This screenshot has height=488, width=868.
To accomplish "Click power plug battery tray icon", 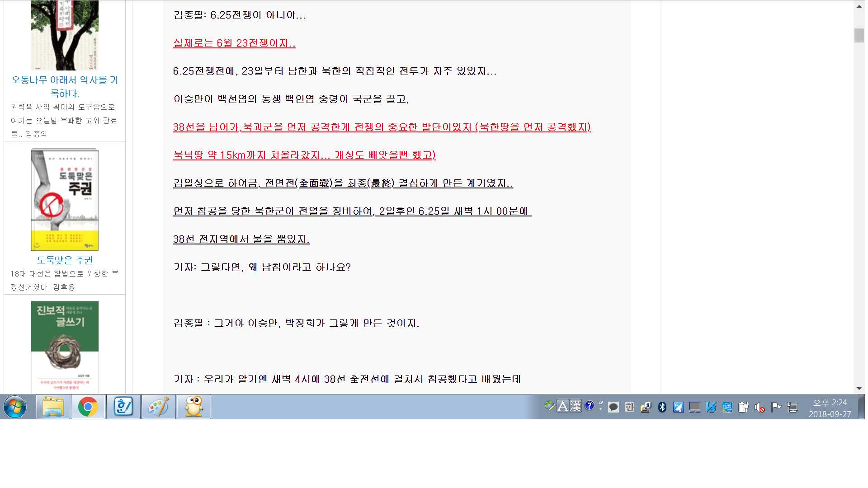I will tap(743, 407).
